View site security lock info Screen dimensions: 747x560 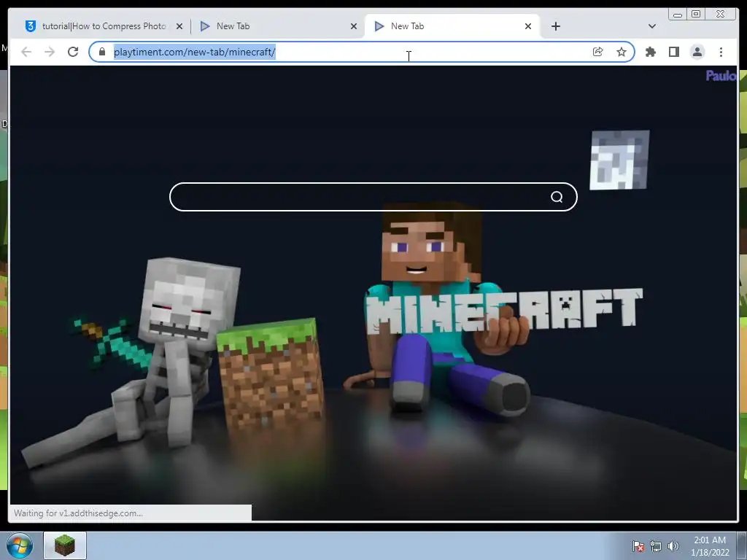[x=102, y=52]
